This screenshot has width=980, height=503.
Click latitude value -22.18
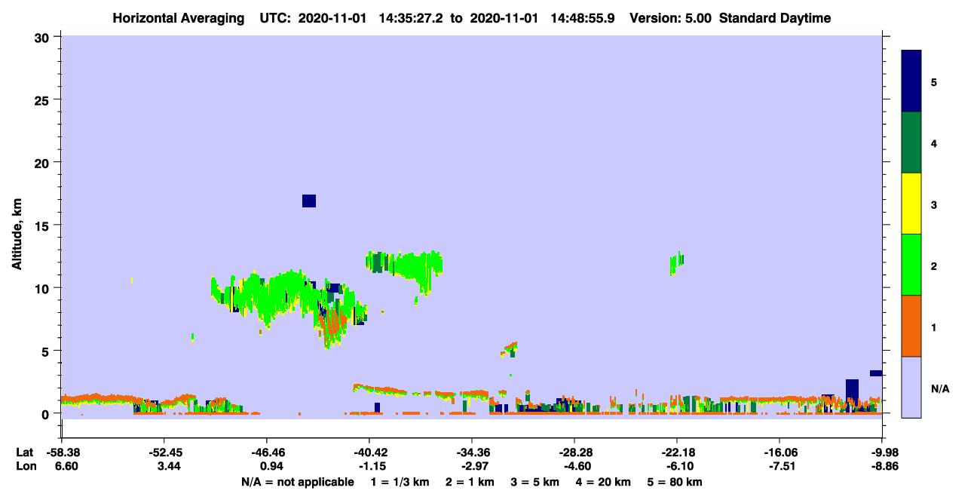(x=677, y=452)
